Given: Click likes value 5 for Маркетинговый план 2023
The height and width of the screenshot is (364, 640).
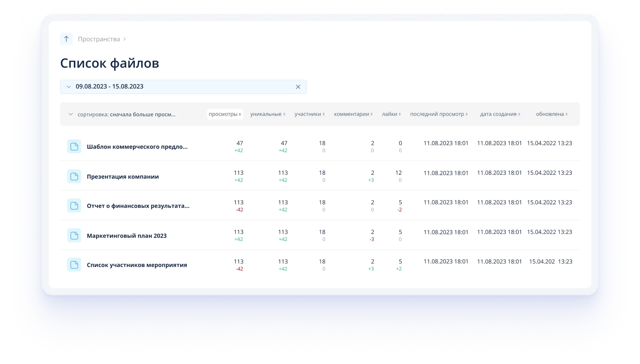Looking at the screenshot, I should tap(400, 232).
